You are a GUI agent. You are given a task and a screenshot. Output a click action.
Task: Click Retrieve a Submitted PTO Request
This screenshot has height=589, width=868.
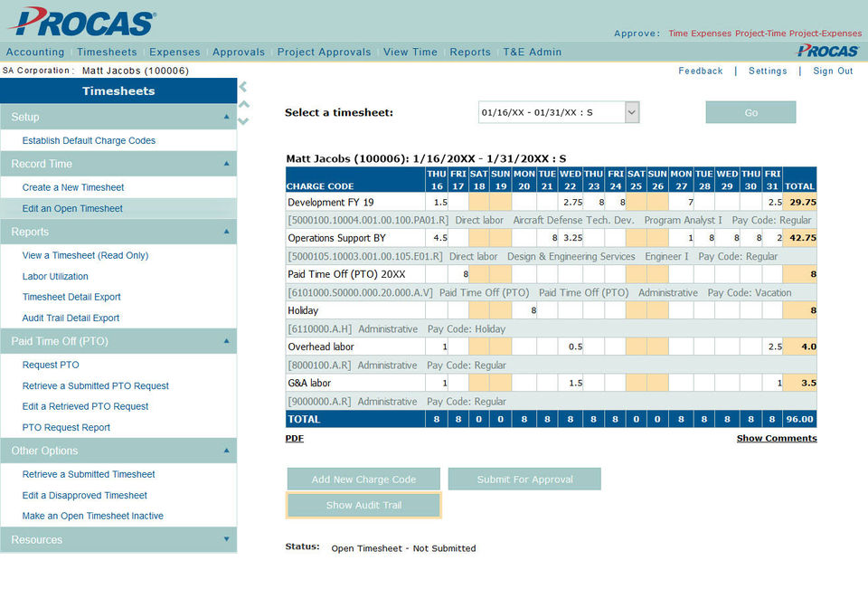(x=95, y=385)
